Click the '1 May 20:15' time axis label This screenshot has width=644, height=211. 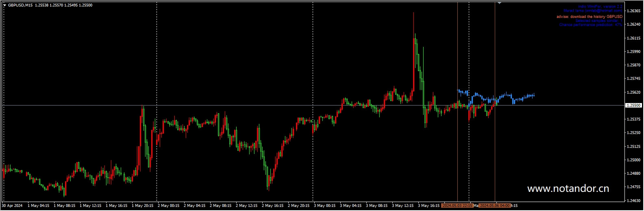tap(142, 206)
